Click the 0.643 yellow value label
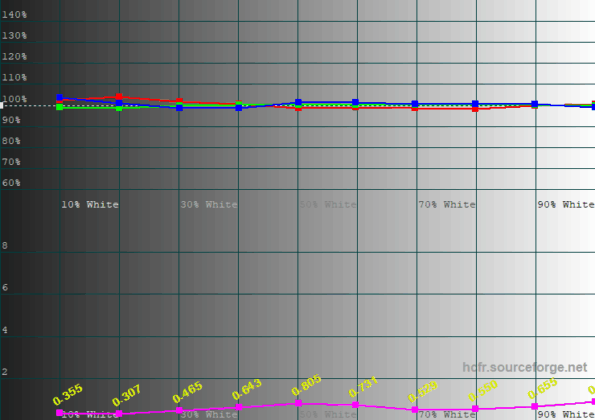 [247, 389]
